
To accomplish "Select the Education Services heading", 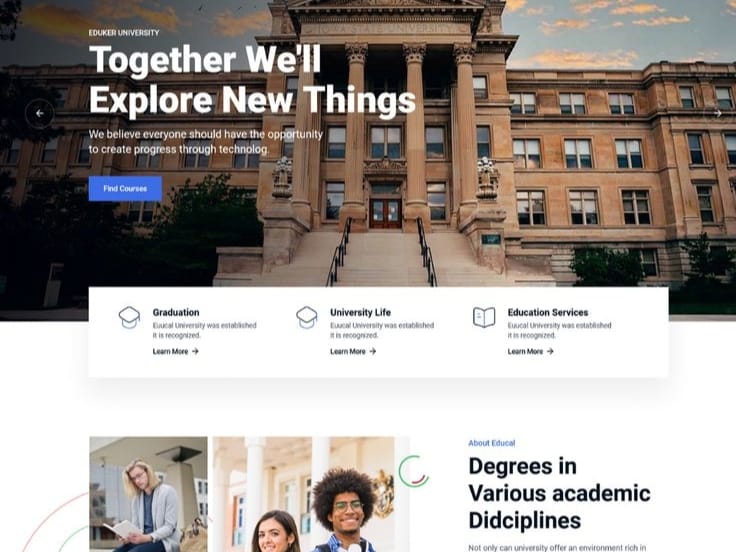I will (x=548, y=312).
